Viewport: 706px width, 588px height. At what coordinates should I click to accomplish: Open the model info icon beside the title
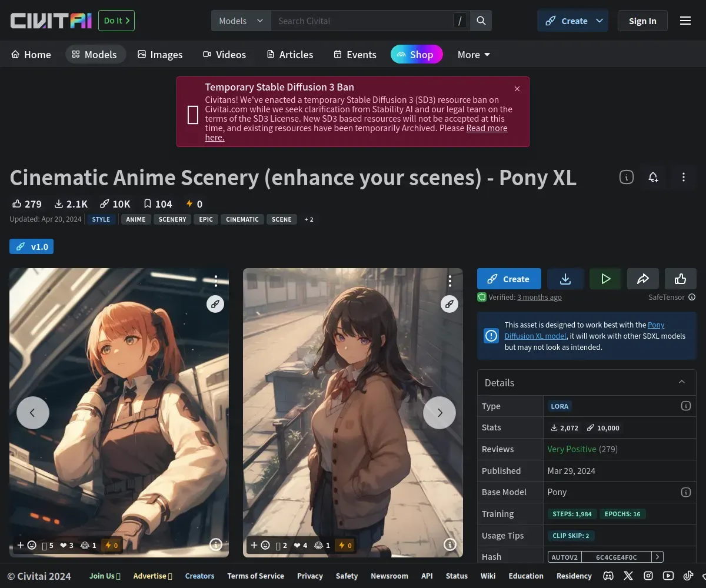627,177
